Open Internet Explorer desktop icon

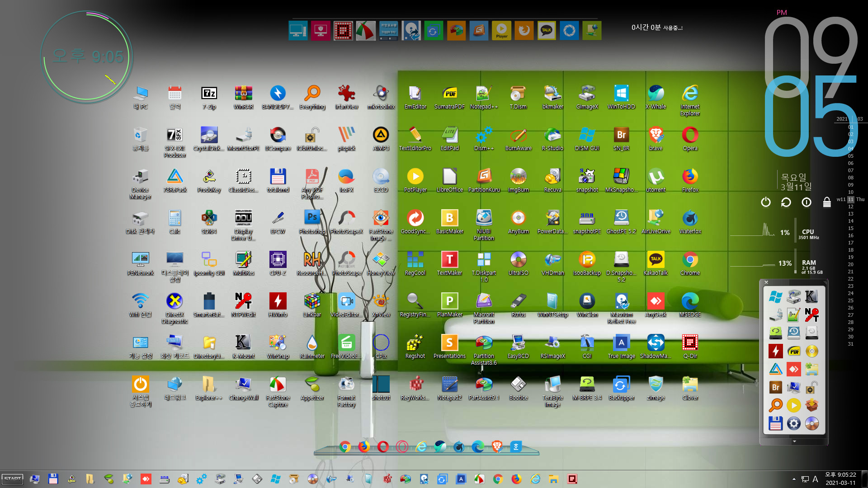(x=690, y=100)
